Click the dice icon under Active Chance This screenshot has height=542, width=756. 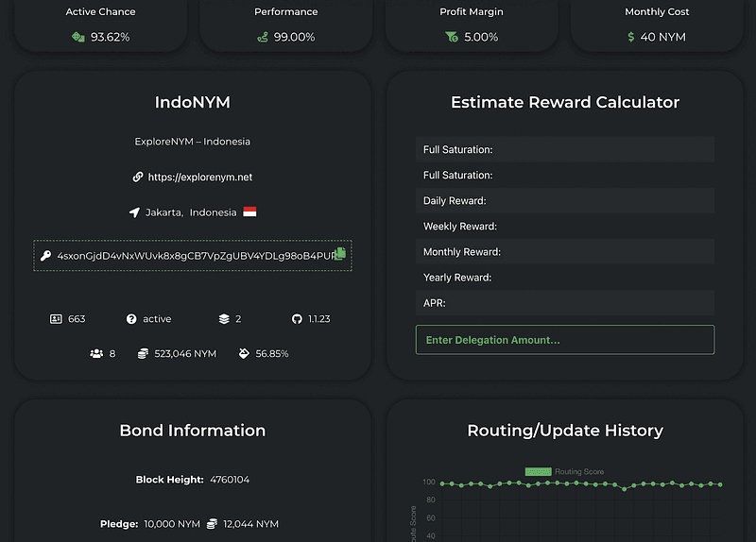tap(78, 37)
